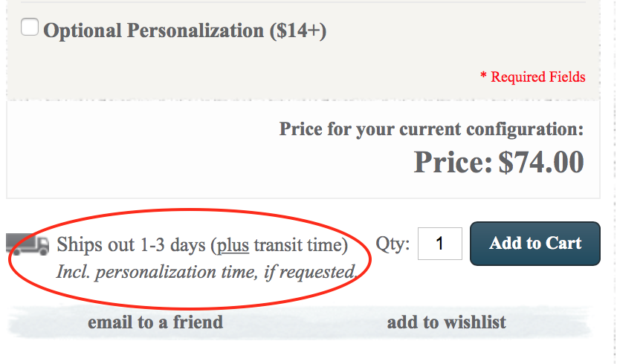Screen dimensions: 617x364
Task: Click the underlined word plus in shipping note
Action: pos(233,246)
